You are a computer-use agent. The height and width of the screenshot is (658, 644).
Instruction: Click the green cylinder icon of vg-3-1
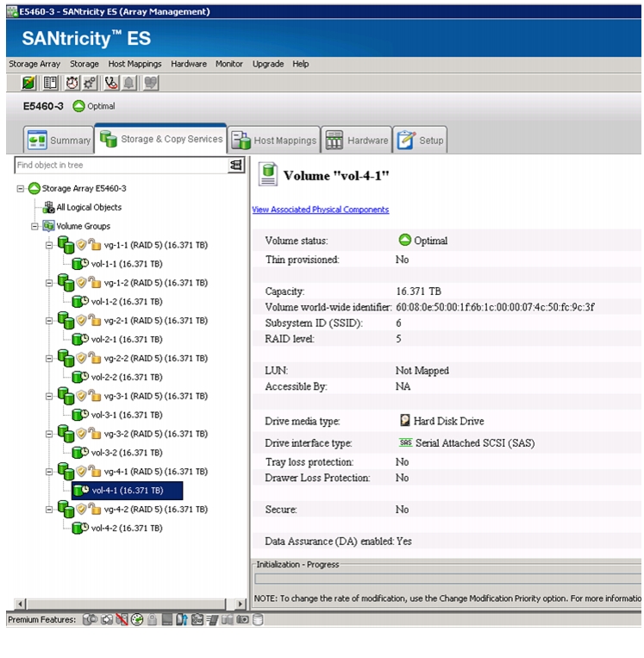tap(66, 396)
